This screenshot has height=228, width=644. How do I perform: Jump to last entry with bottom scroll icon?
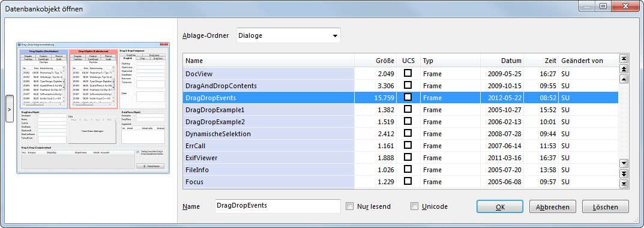[x=624, y=184]
